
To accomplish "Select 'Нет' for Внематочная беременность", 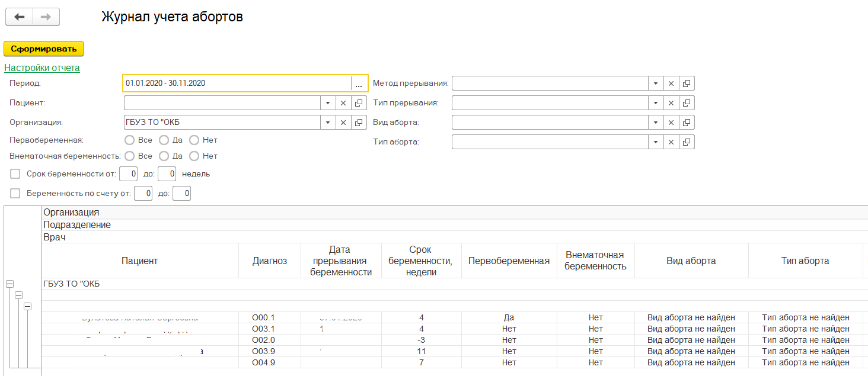I will 194,156.
